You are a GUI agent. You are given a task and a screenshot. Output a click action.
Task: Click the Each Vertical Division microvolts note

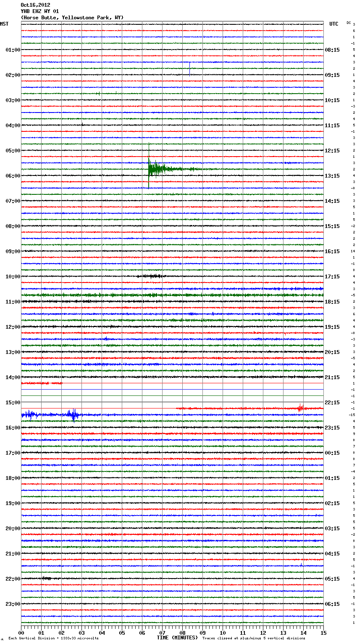[53, 639]
